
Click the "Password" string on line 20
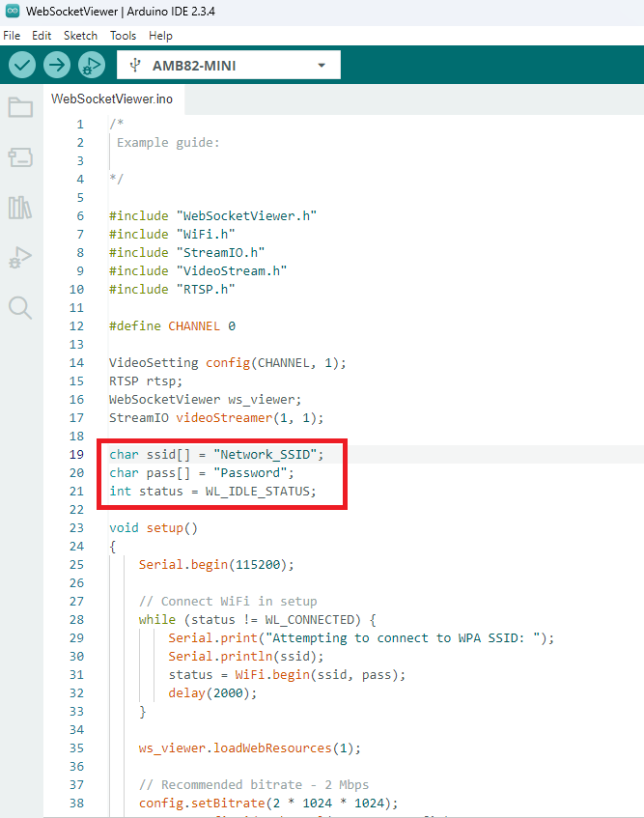tap(249, 473)
